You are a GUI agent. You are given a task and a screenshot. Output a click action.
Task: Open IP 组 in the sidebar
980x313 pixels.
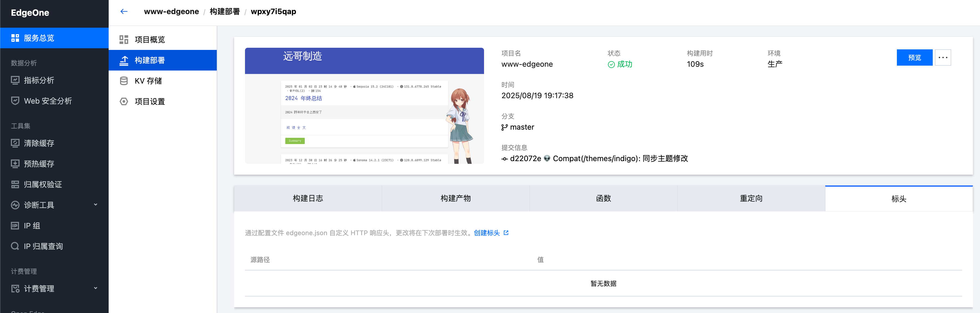click(32, 226)
